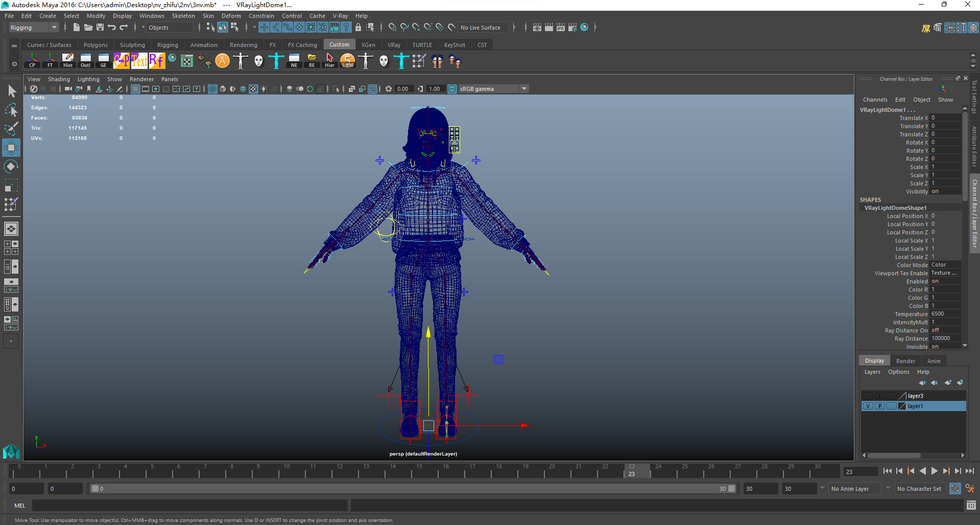
Task: Open Graph Editor via GE shelf button
Action: [x=104, y=61]
